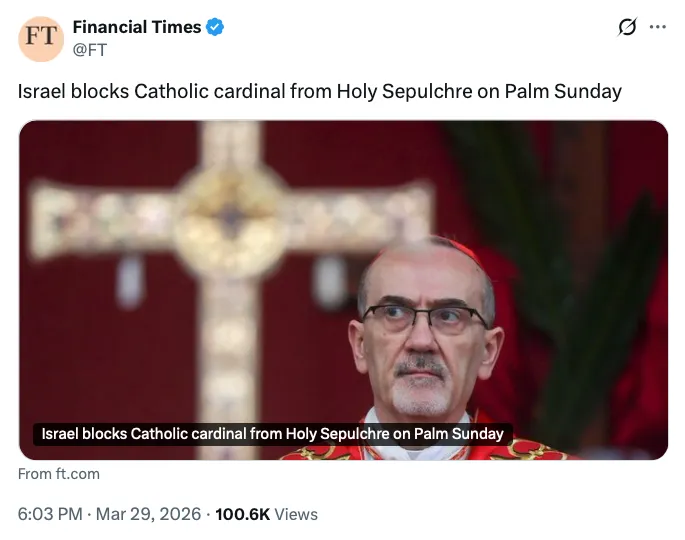Viewport: 685px width, 540px height.
Task: Click the Grok slashed-circle icon
Action: (627, 28)
